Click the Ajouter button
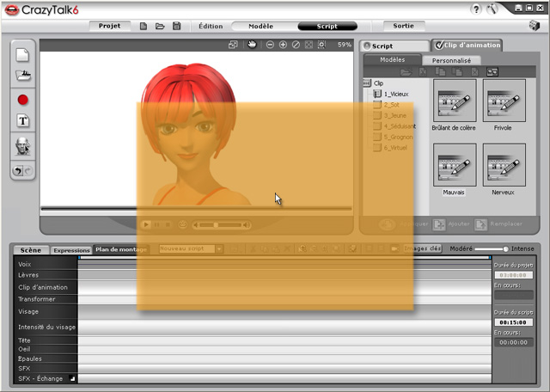Viewport: 550px width, 392px height. point(451,224)
